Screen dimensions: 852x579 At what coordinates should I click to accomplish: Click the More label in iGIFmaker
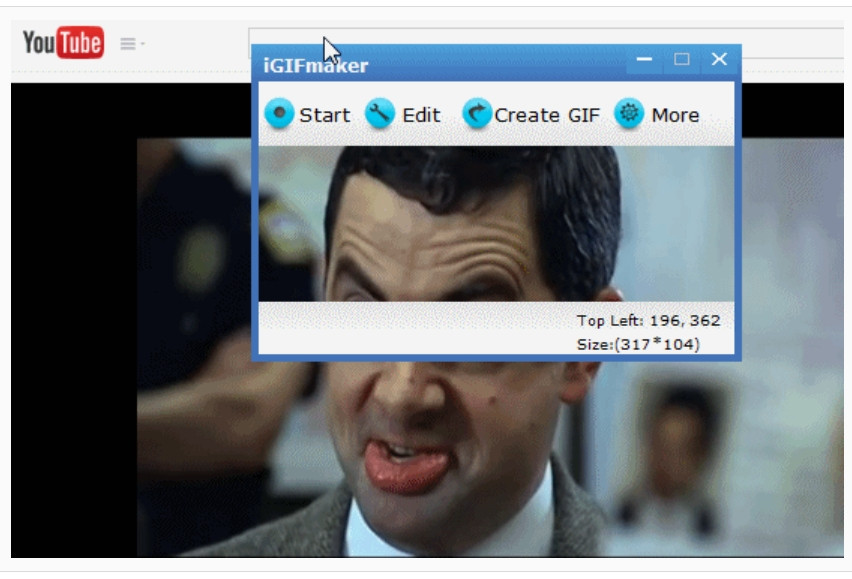[675, 115]
